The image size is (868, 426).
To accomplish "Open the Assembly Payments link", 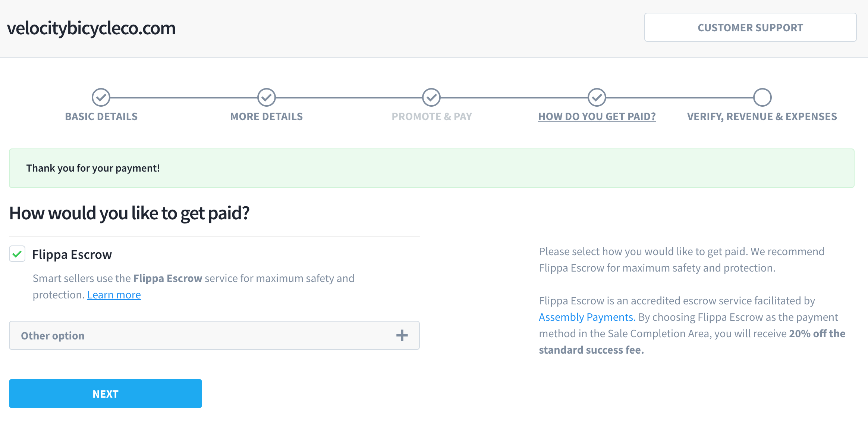I will 587,317.
